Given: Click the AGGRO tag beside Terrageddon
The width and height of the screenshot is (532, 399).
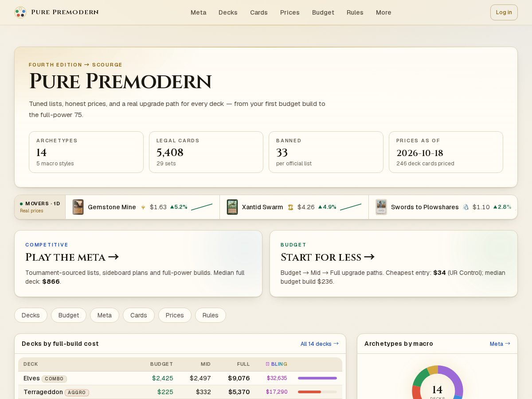Looking at the screenshot, I should [77, 392].
